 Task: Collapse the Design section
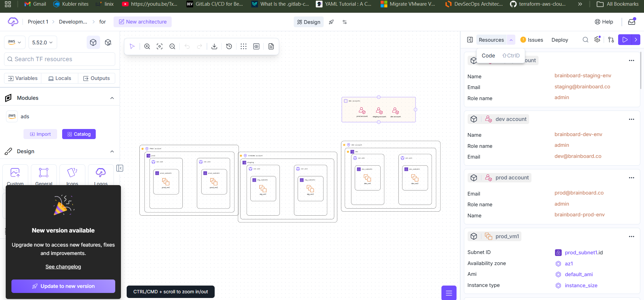[112, 152]
